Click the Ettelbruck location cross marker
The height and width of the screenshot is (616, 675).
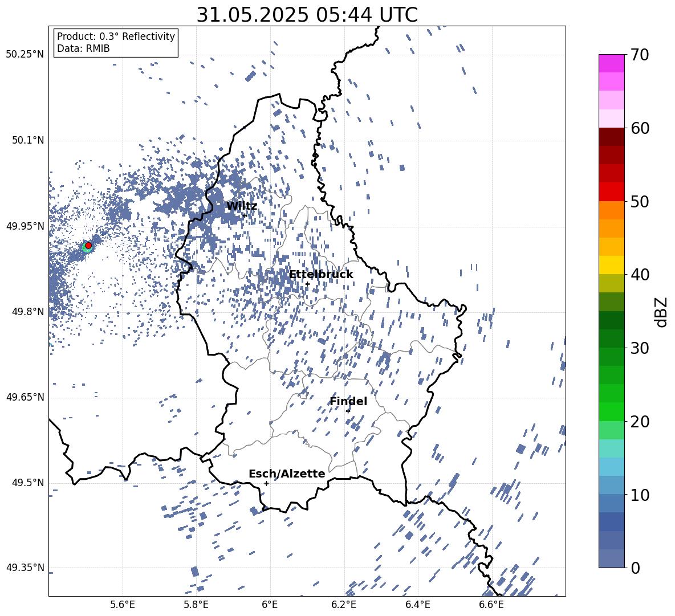pos(307,284)
